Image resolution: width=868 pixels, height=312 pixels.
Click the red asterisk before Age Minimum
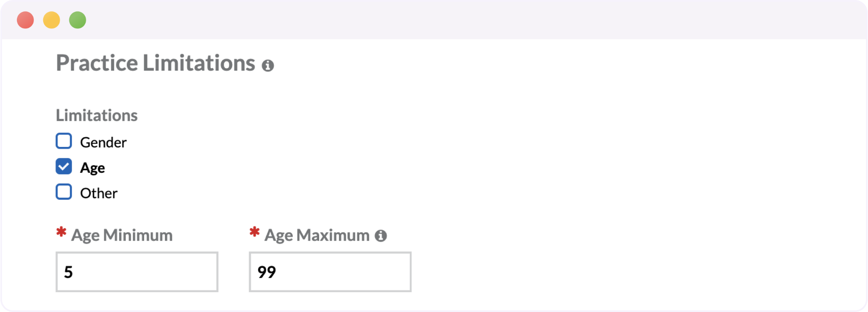click(x=61, y=232)
